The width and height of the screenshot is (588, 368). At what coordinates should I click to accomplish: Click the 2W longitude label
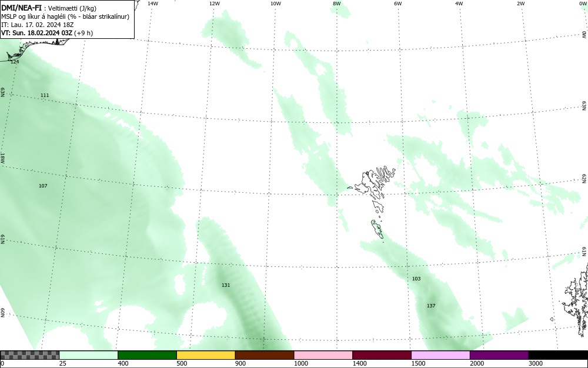click(x=520, y=4)
